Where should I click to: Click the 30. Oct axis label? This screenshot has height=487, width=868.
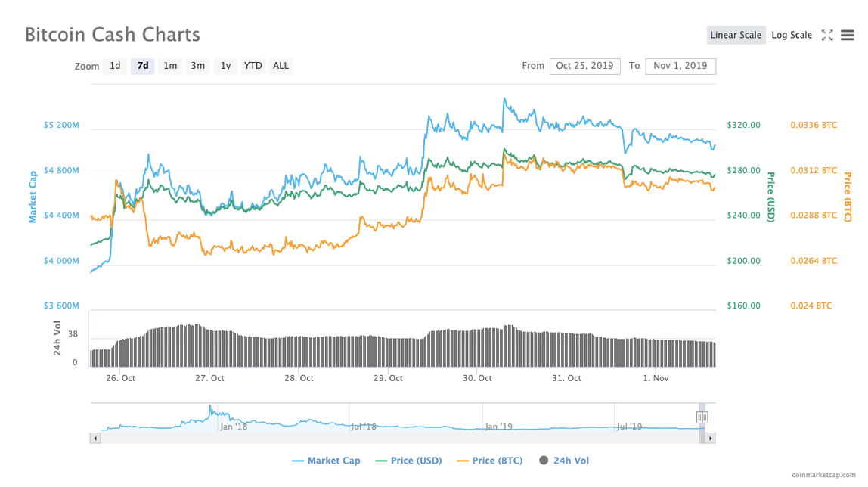477,378
